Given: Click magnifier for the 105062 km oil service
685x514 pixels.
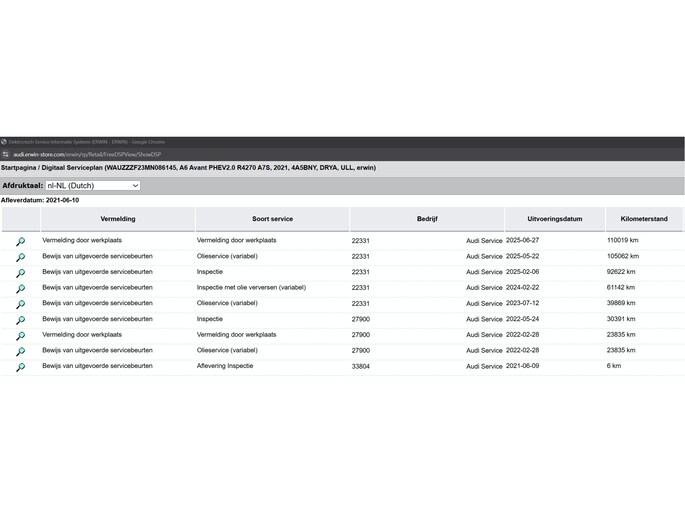Looking at the screenshot, I should point(20,257).
